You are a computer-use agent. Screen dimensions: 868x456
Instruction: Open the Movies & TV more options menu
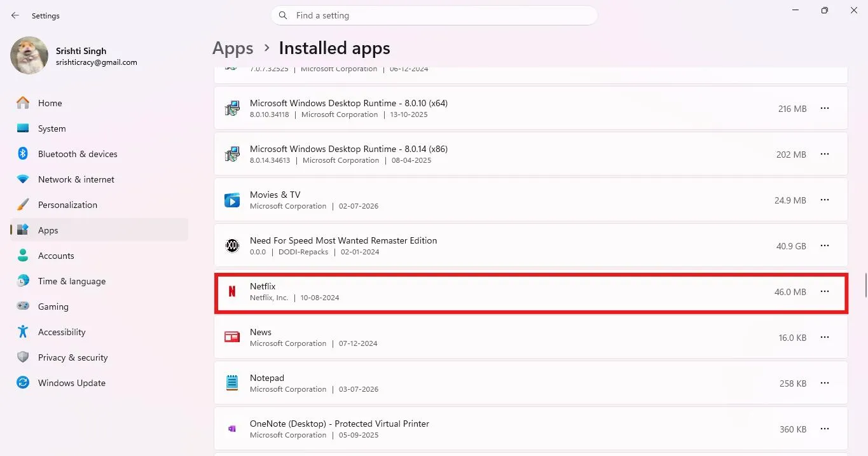pyautogui.click(x=825, y=200)
